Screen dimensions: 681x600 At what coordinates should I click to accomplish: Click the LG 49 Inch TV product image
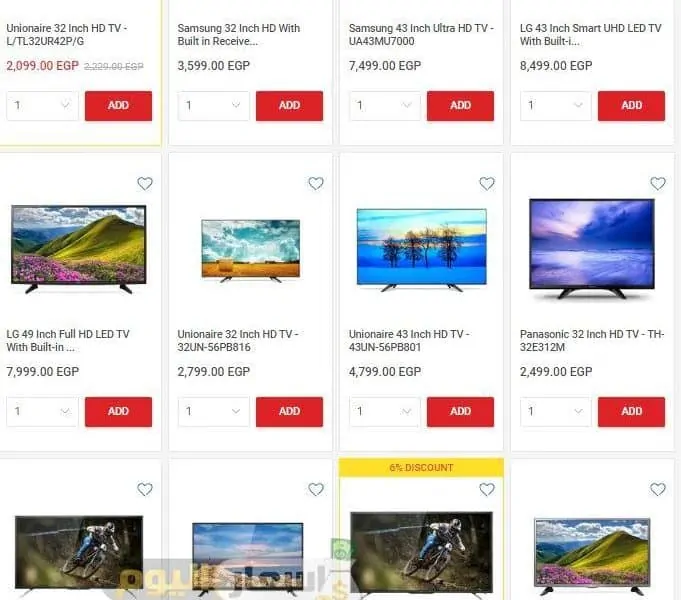pyautogui.click(x=79, y=249)
